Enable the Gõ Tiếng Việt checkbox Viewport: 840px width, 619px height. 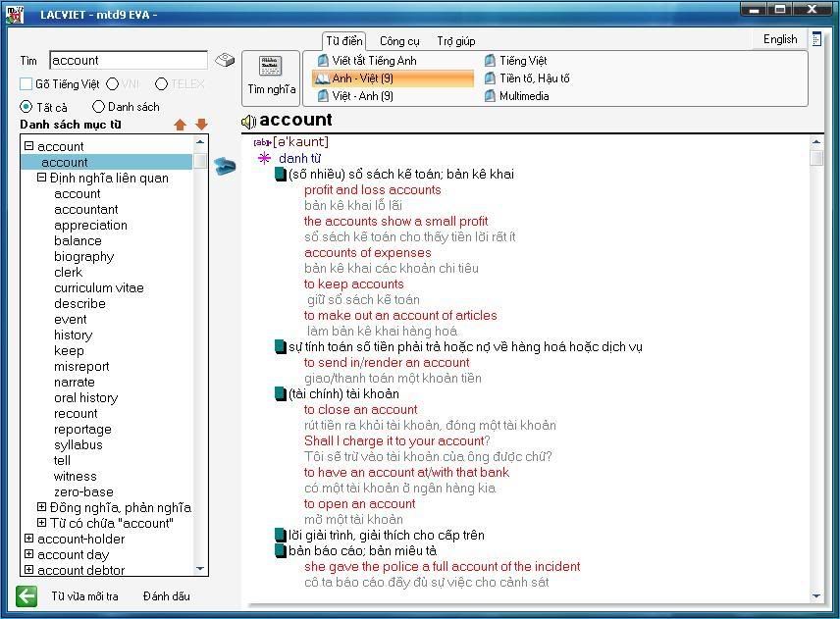(x=26, y=84)
